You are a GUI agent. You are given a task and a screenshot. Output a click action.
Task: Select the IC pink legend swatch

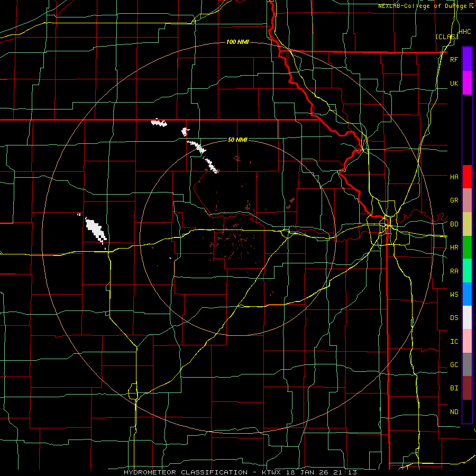[x=467, y=341]
